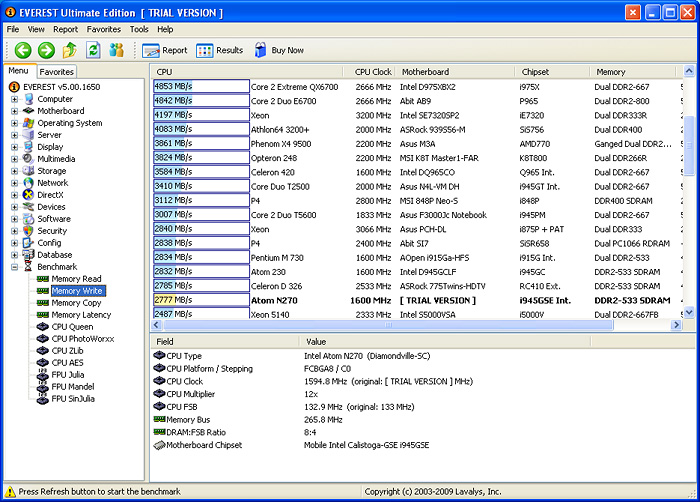
Task: Click the Report toolbar button
Action: coord(165,50)
